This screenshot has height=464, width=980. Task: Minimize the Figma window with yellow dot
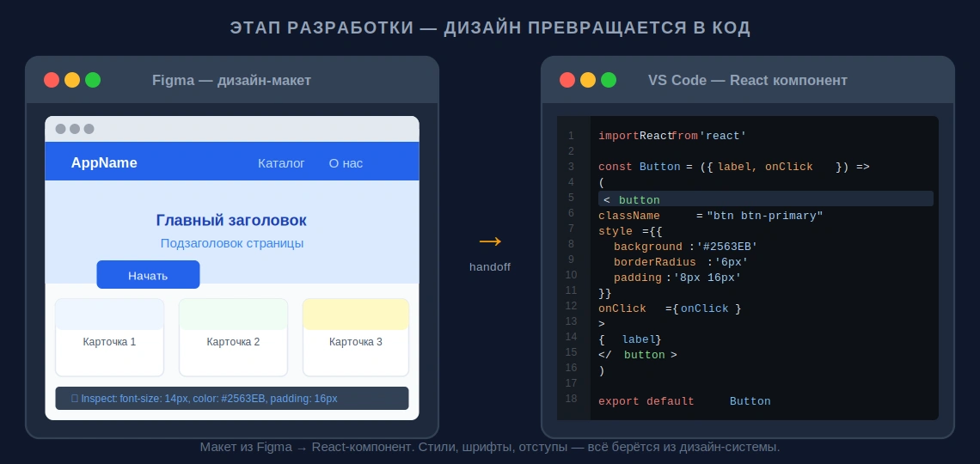(72, 80)
